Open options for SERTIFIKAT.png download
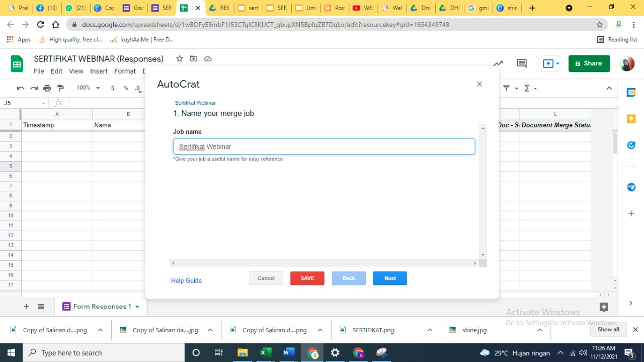Screen dimensions: 644x362 pos(430,330)
